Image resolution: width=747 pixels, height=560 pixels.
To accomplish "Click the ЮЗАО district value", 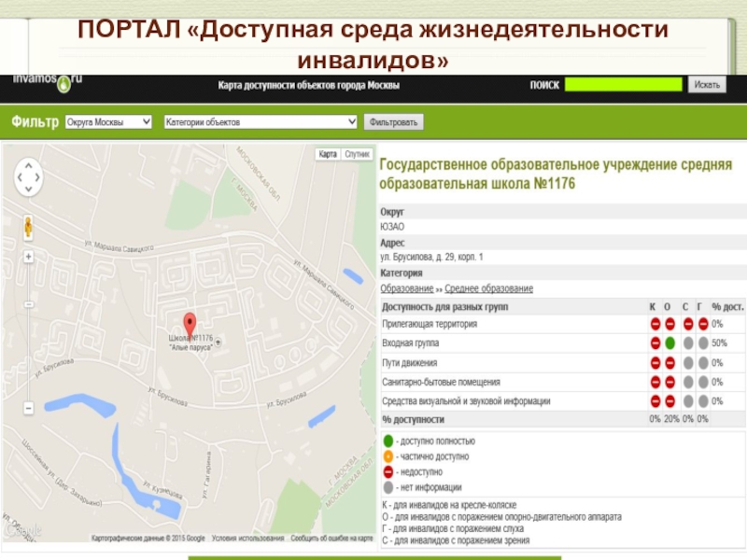I will (x=392, y=227).
